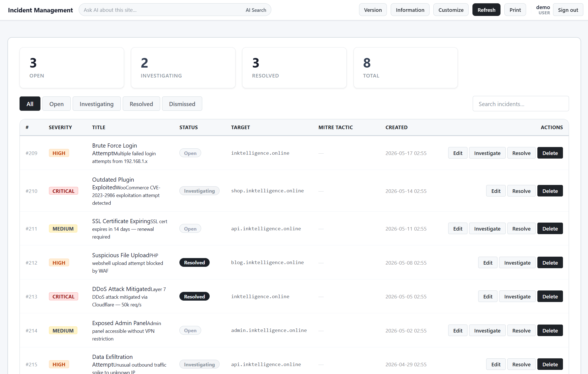
Task: Show Dismissed incidents tab
Action: 182,104
